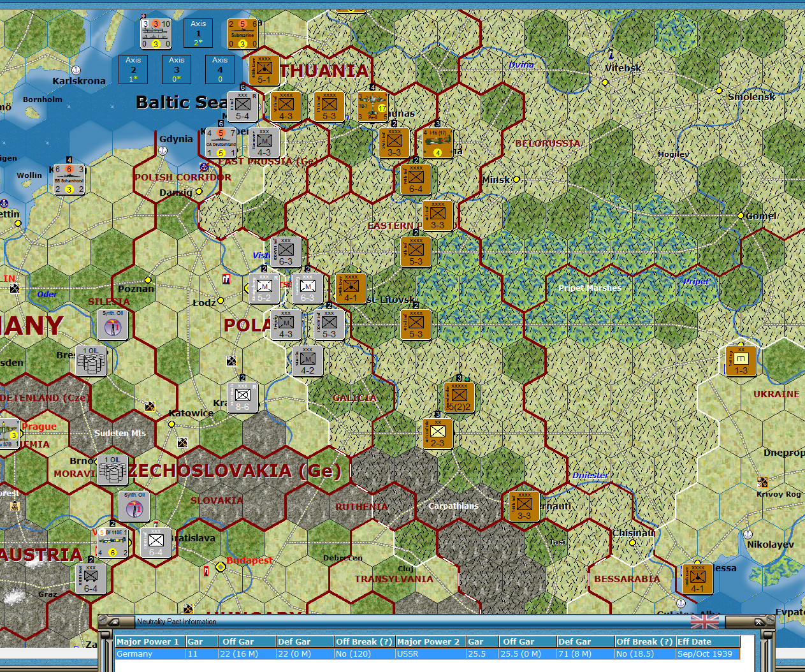
Task: Select the grey 6-4 corps near Graz
Action: click(x=91, y=579)
